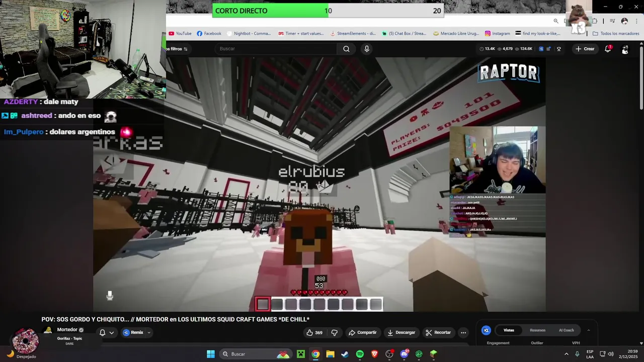Open Discord from taskbar

[404, 354]
